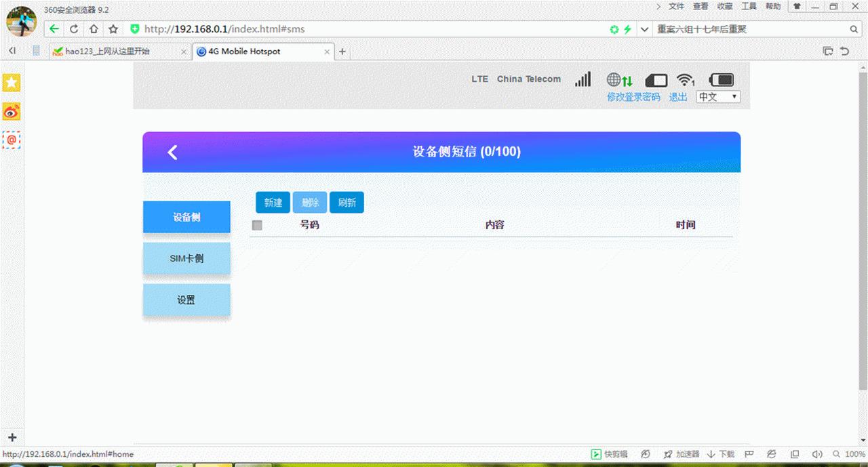Click the flag report icon in the status bar

click(x=748, y=454)
